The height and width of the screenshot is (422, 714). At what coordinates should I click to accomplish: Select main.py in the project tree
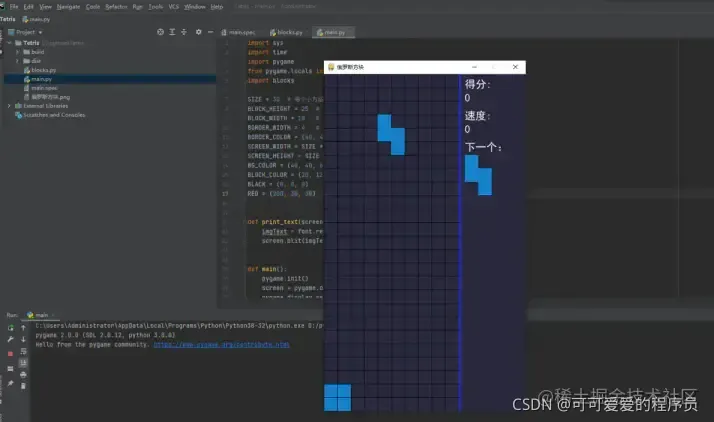pyautogui.click(x=41, y=79)
